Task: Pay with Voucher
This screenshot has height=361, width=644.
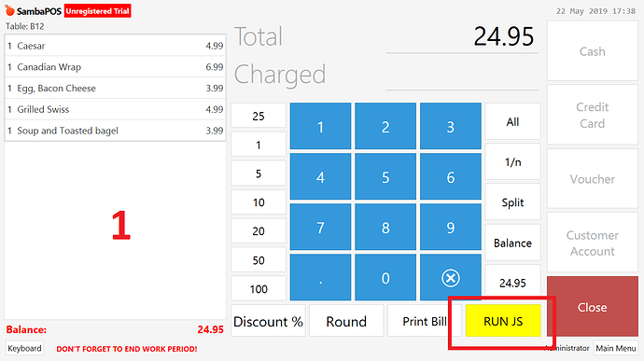Action: tap(593, 179)
